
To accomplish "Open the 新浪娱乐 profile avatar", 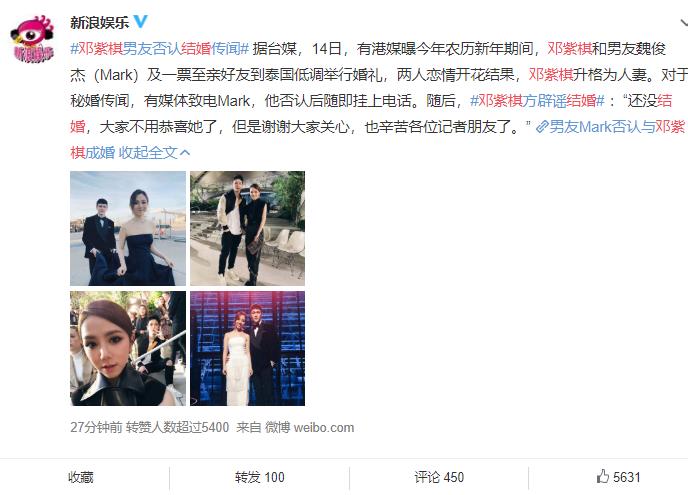I will [32, 39].
